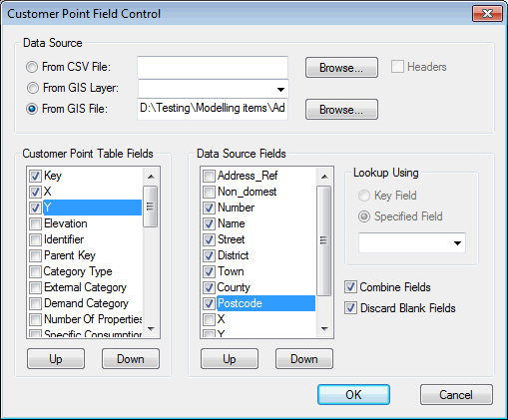
Task: Select the Identifier item in table fields
Action: 64,239
